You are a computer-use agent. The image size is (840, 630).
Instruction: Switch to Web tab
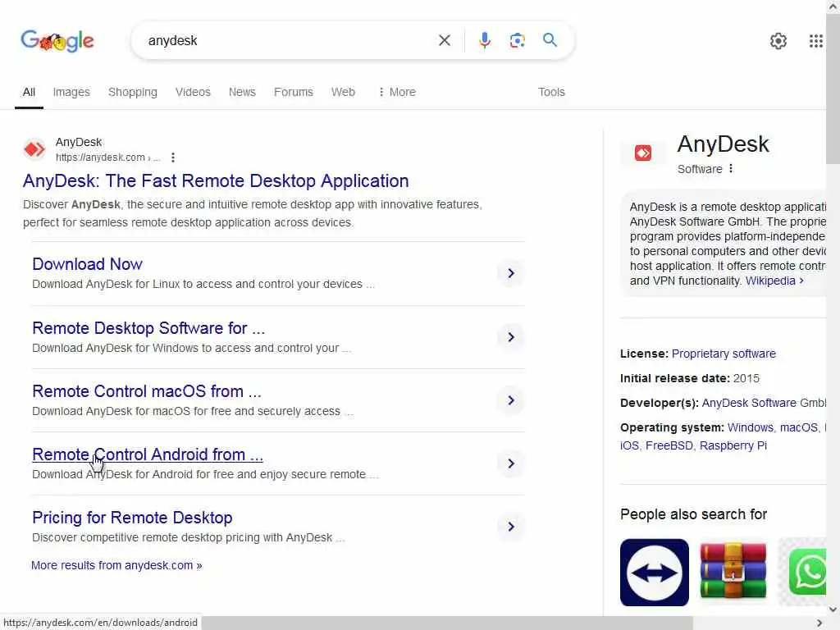pyautogui.click(x=343, y=92)
